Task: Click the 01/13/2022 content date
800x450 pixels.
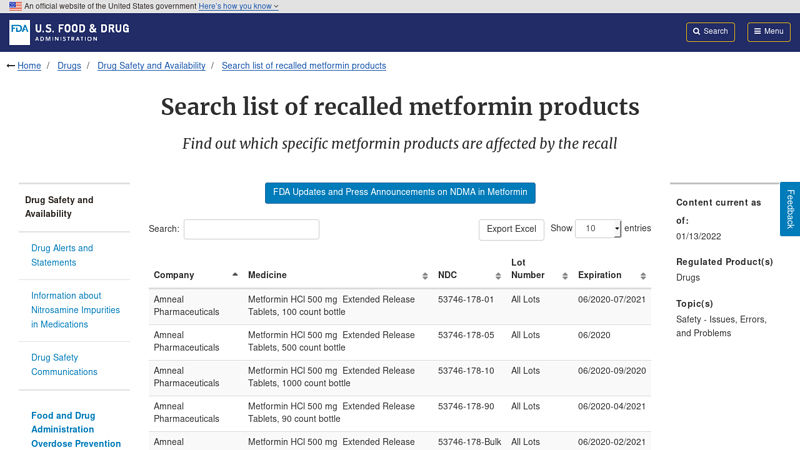Action: tap(698, 236)
